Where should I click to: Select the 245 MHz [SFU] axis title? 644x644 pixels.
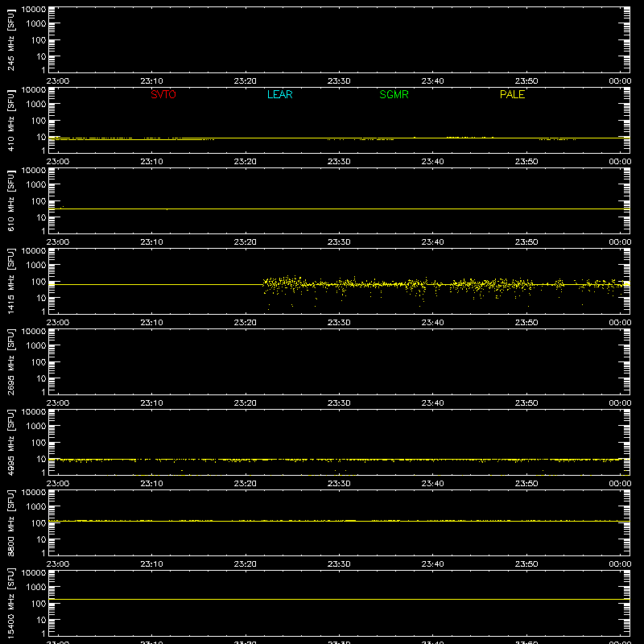[x=11, y=39]
